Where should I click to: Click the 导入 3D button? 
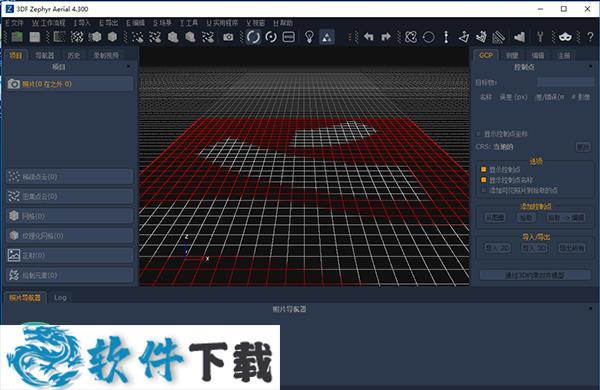(534, 248)
